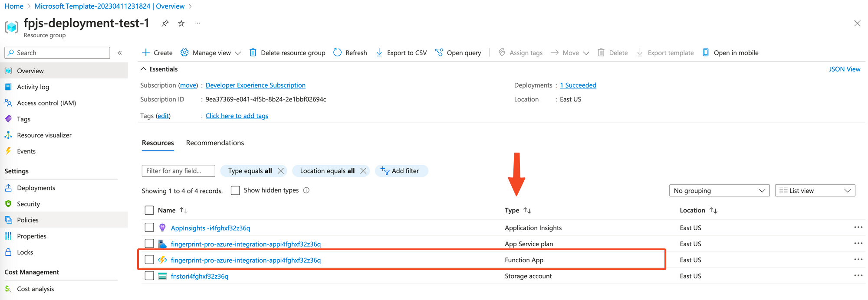
Task: Open JSON View link
Action: 845,69
